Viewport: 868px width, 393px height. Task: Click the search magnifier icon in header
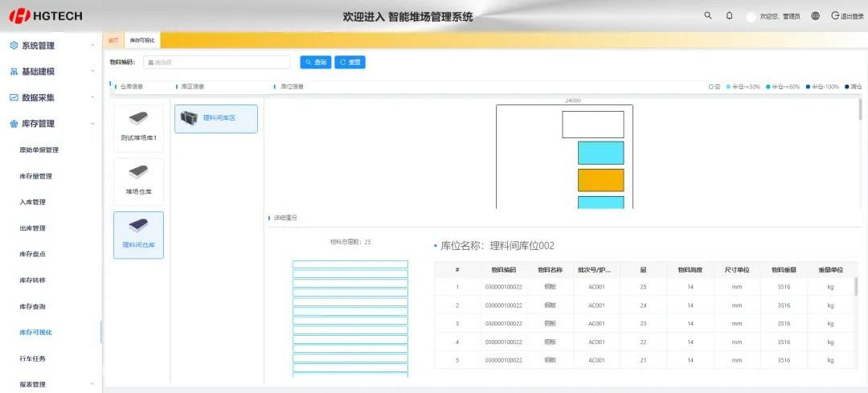pyautogui.click(x=707, y=15)
